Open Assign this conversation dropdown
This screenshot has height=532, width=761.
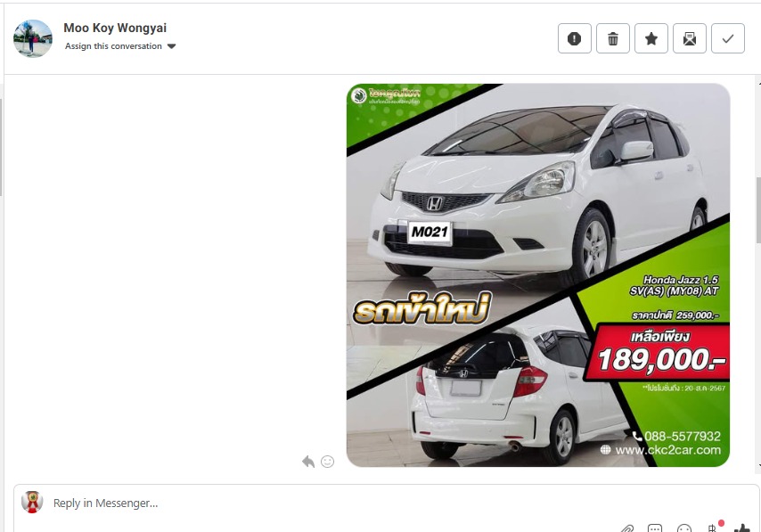pos(120,46)
